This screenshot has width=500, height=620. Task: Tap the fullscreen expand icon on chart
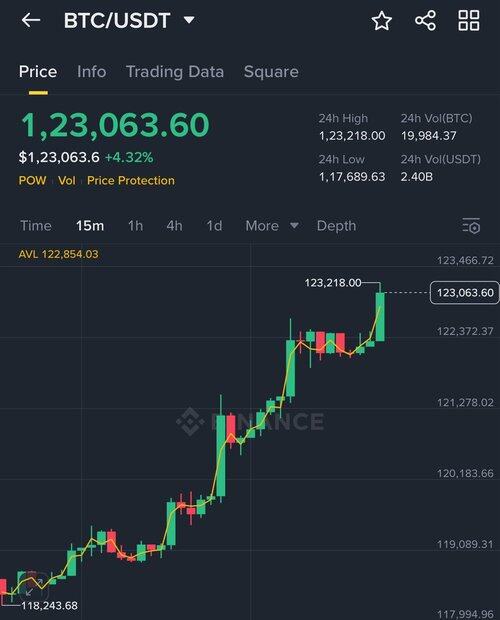(34, 586)
